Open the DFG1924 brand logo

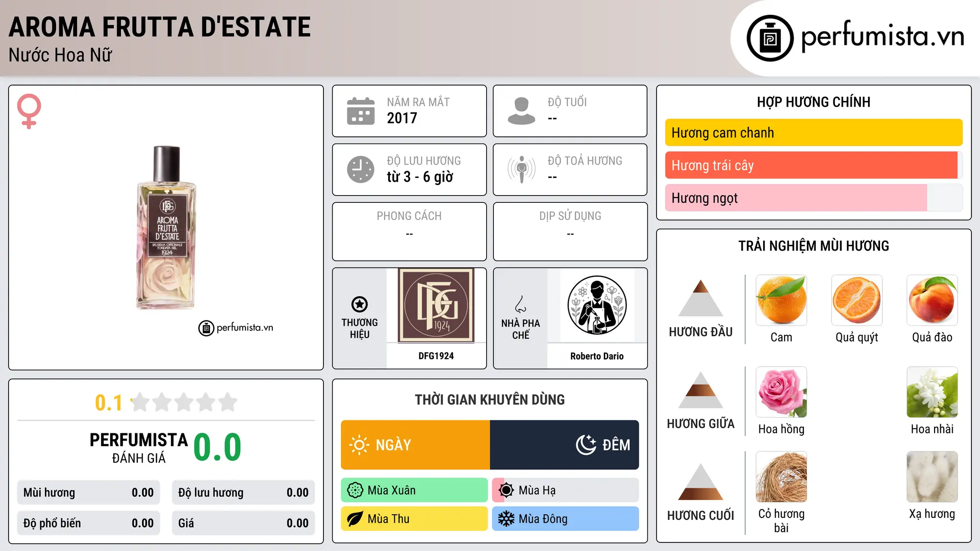pyautogui.click(x=436, y=305)
